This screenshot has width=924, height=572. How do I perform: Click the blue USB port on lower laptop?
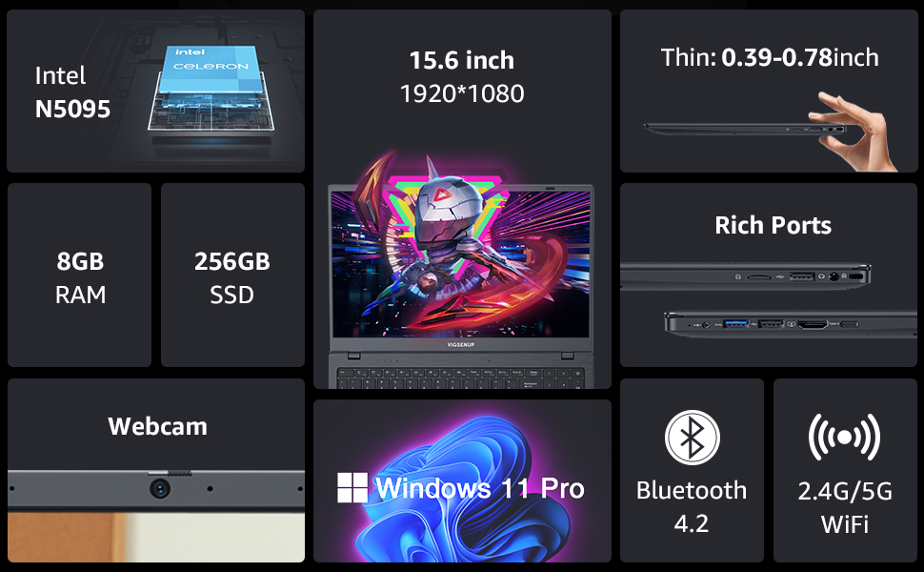tap(735, 324)
